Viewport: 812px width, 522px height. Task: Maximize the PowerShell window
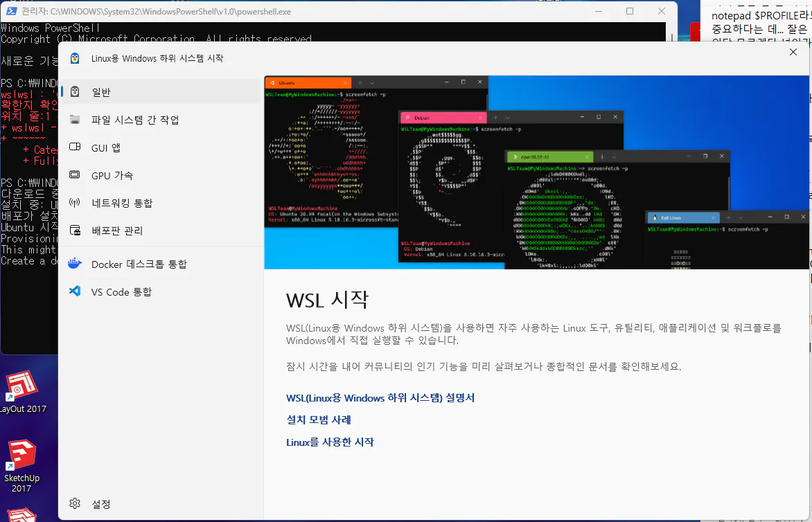[x=630, y=11]
